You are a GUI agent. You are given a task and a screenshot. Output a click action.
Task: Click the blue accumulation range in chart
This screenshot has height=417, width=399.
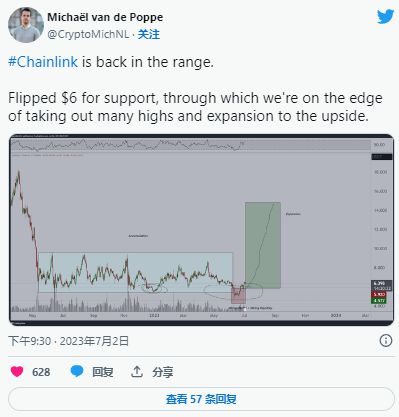pyautogui.click(x=135, y=272)
